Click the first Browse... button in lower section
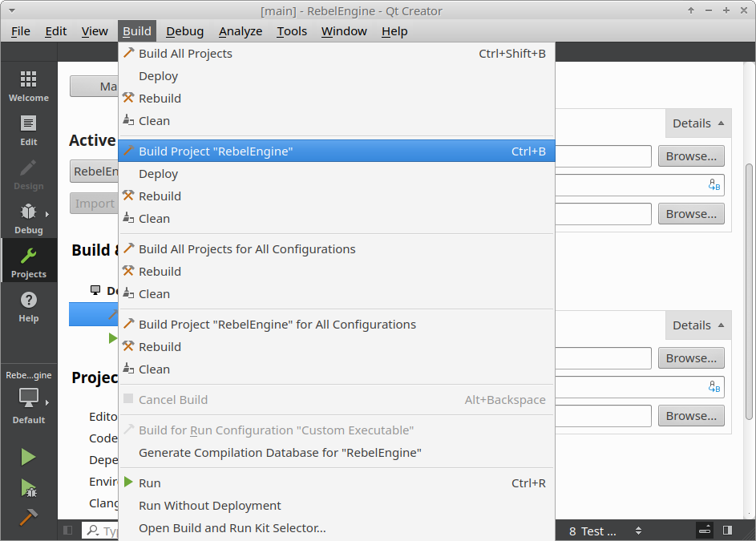The width and height of the screenshot is (756, 541). pos(691,358)
